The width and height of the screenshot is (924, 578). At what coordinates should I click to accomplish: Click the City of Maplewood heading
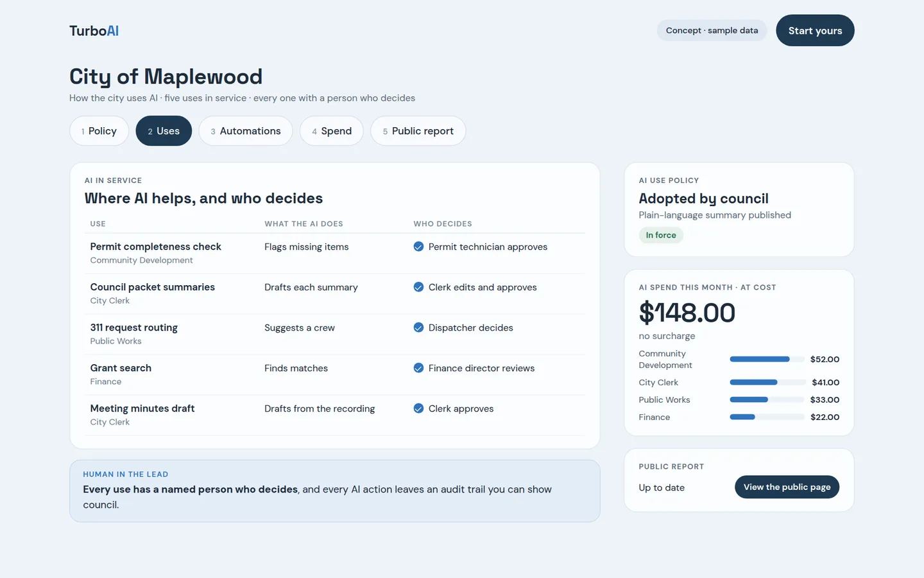[166, 76]
